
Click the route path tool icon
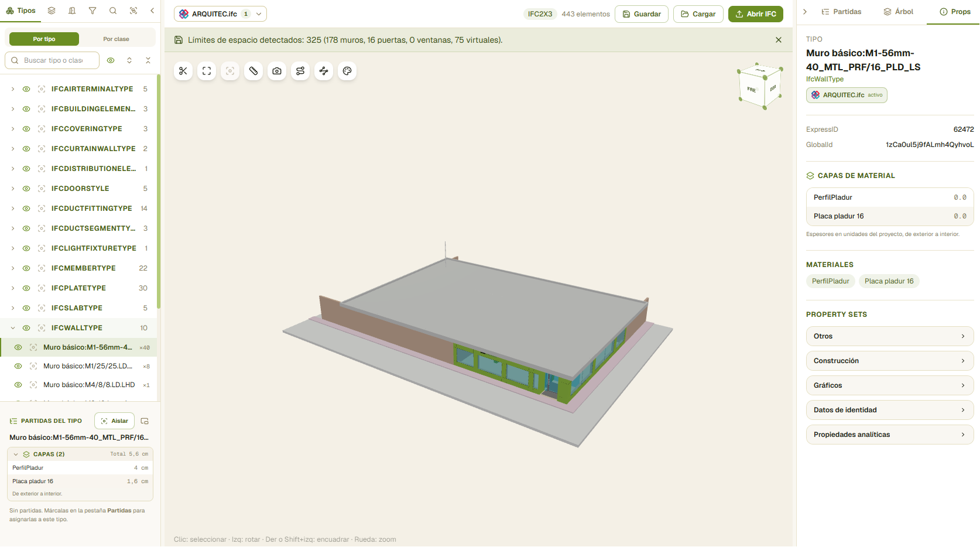point(300,71)
